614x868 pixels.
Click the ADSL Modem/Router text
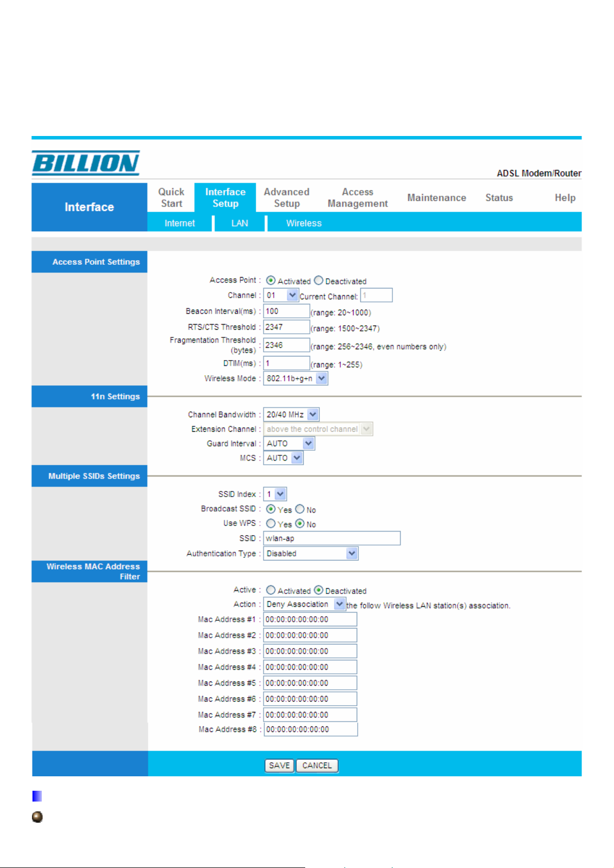[x=539, y=173]
